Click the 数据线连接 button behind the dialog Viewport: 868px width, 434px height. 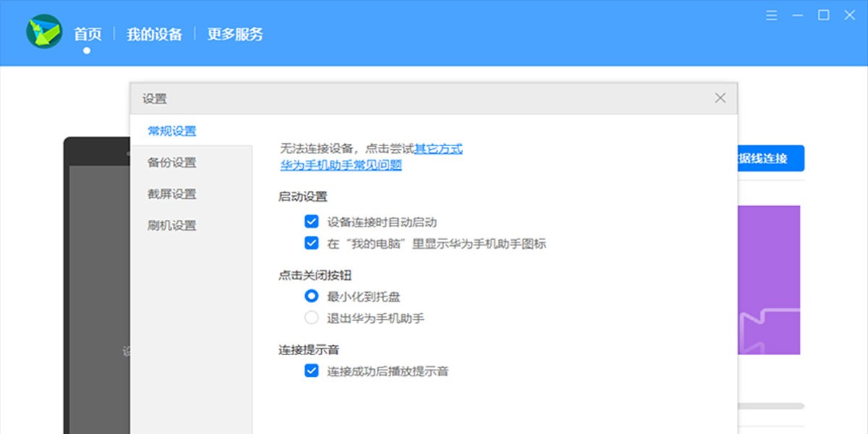771,158
